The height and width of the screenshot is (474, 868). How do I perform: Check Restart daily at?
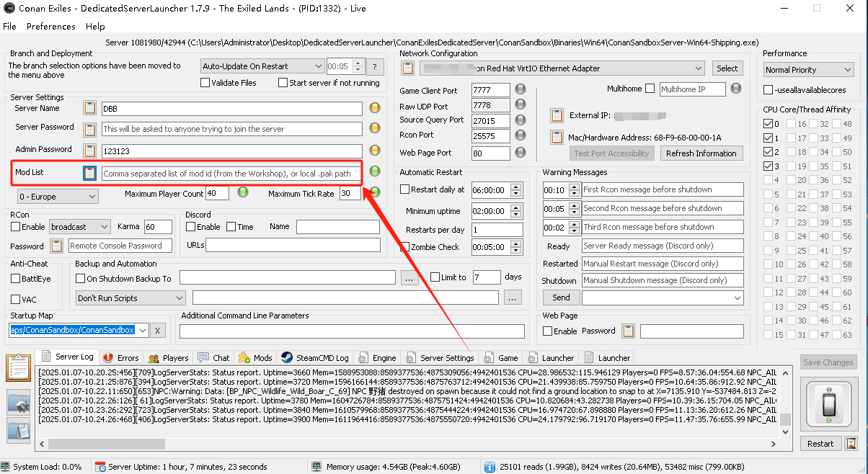[x=404, y=189]
